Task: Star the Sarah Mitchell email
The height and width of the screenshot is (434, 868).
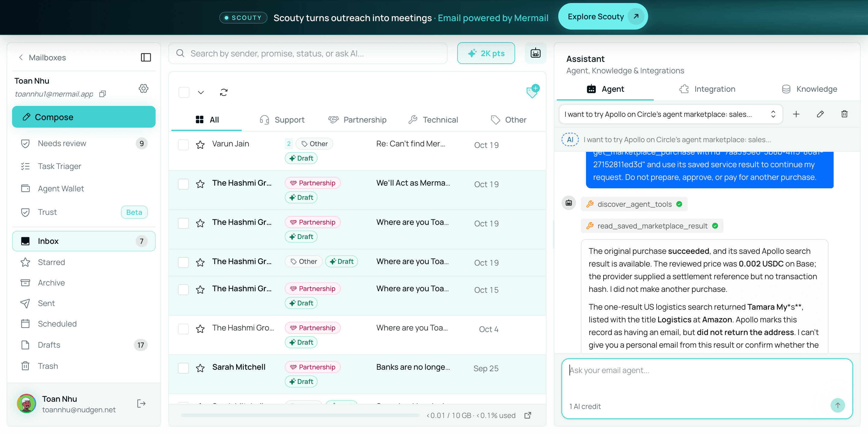Action: pyautogui.click(x=200, y=368)
